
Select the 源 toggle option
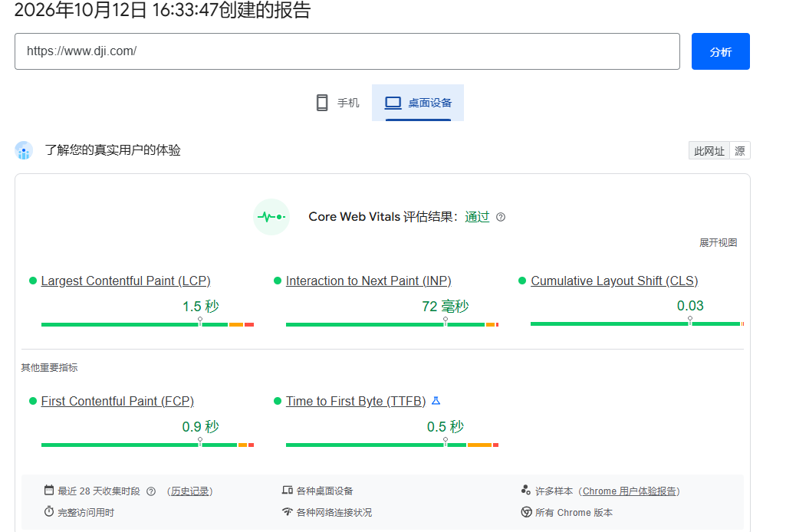coord(740,151)
